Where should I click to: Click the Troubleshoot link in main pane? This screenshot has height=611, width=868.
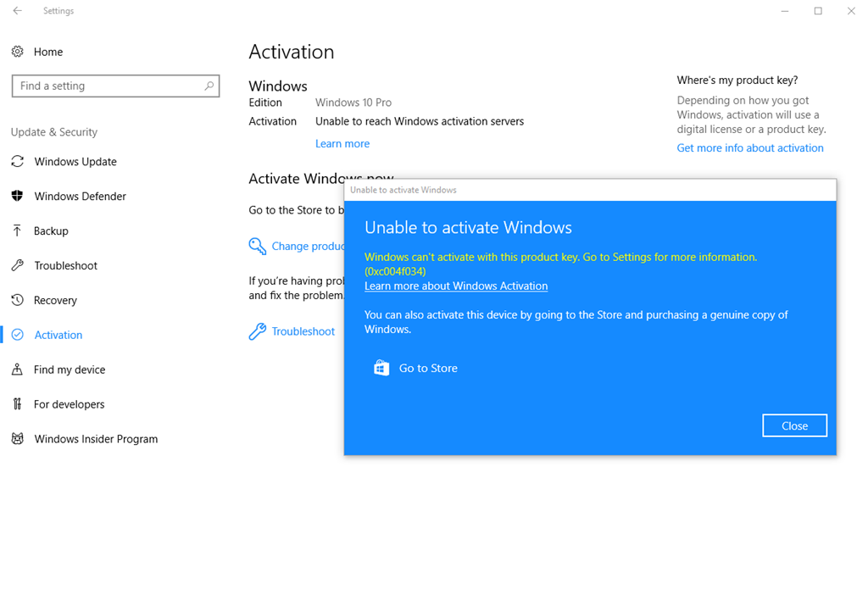303,331
